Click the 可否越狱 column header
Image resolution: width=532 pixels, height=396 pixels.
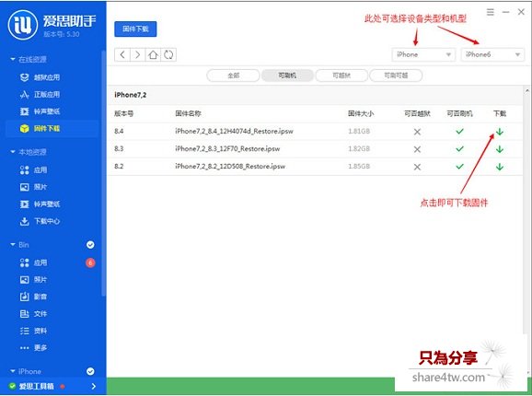(x=417, y=113)
